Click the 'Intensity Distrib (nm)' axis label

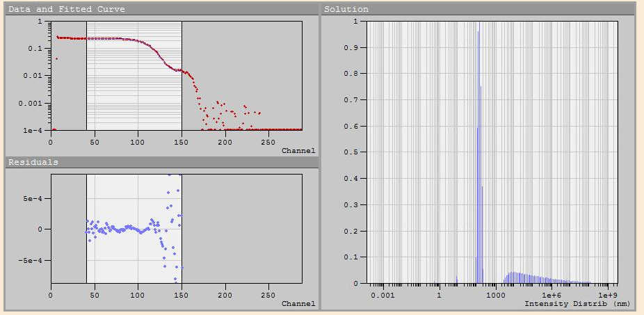577,304
